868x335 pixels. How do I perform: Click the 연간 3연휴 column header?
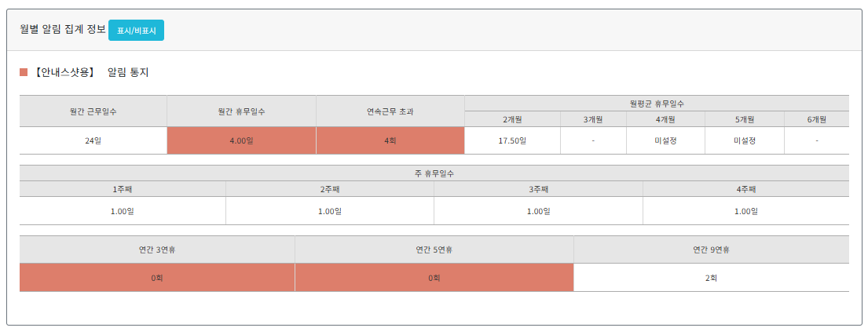click(157, 249)
